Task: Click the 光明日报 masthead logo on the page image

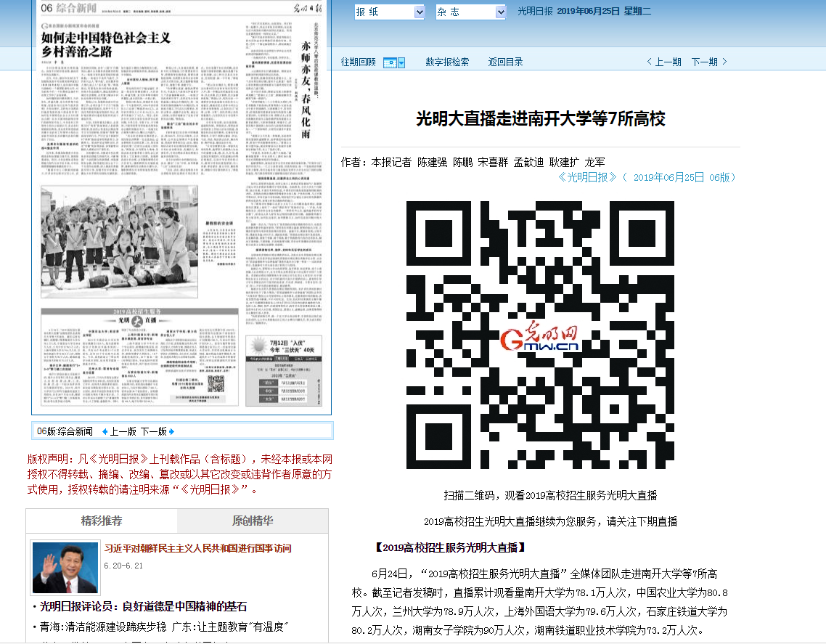Action: click(x=307, y=8)
